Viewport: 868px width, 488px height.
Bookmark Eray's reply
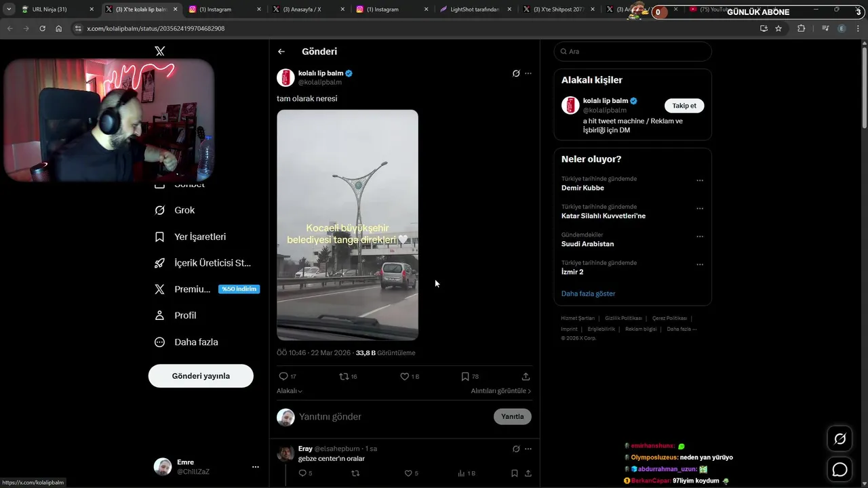[515, 473]
